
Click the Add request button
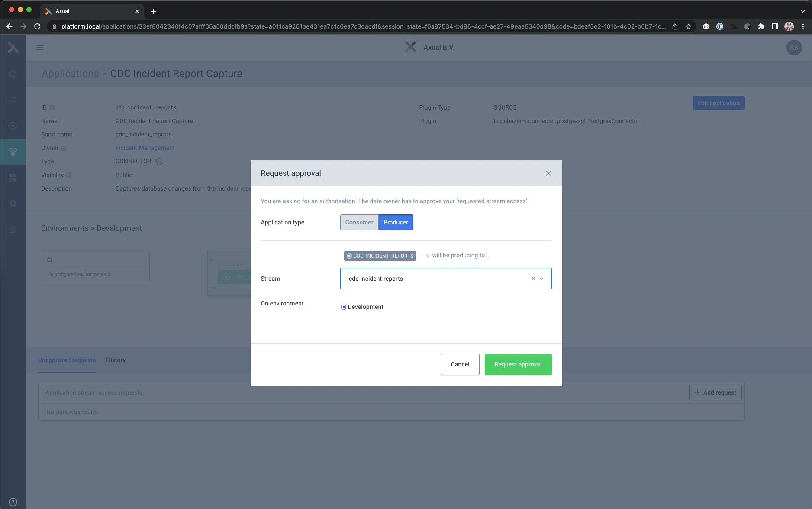pyautogui.click(x=715, y=392)
